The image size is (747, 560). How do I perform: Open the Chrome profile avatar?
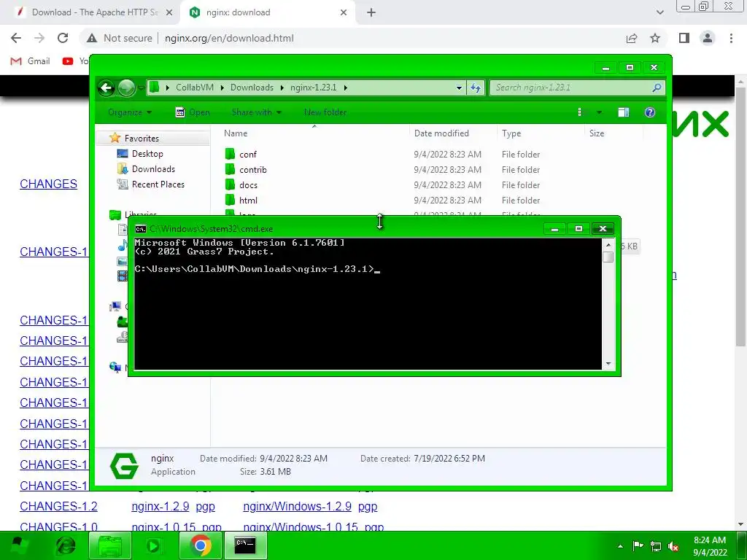[708, 38]
